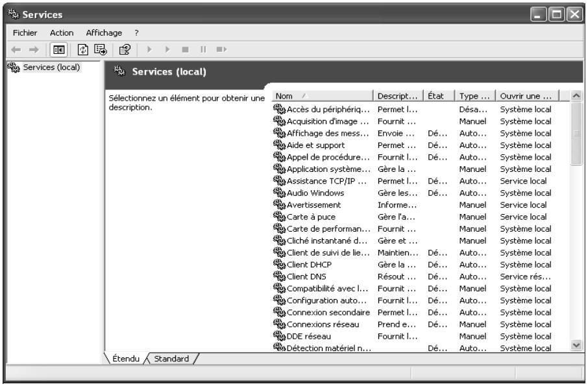Select the Configuration auto... service
The image size is (588, 386).
pos(326,300)
